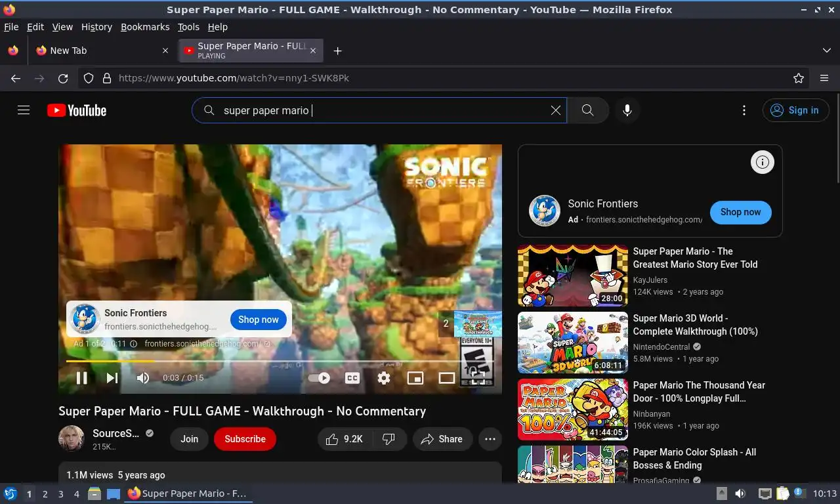Run the search with magnifier button

[587, 110]
